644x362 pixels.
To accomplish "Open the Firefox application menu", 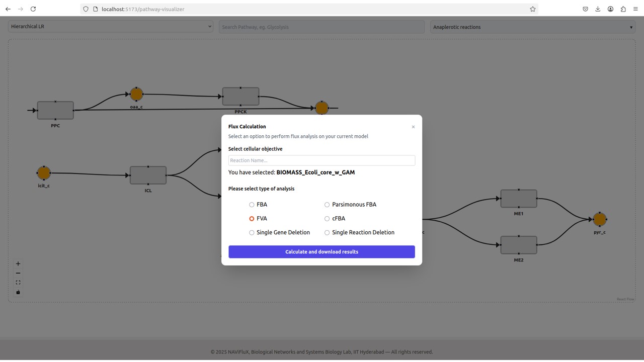I will point(635,9).
